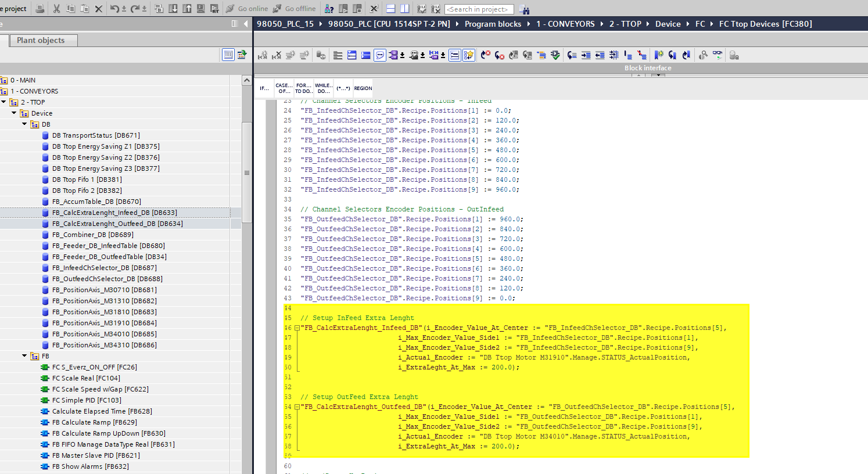
Task: Click the Delete X icon
Action: [98, 9]
